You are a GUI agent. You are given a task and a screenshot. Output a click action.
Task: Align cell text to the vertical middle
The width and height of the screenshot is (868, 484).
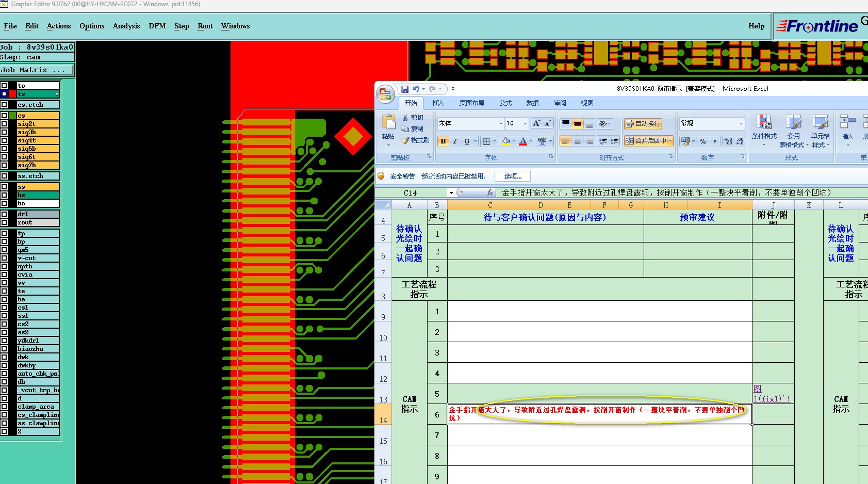pos(578,123)
